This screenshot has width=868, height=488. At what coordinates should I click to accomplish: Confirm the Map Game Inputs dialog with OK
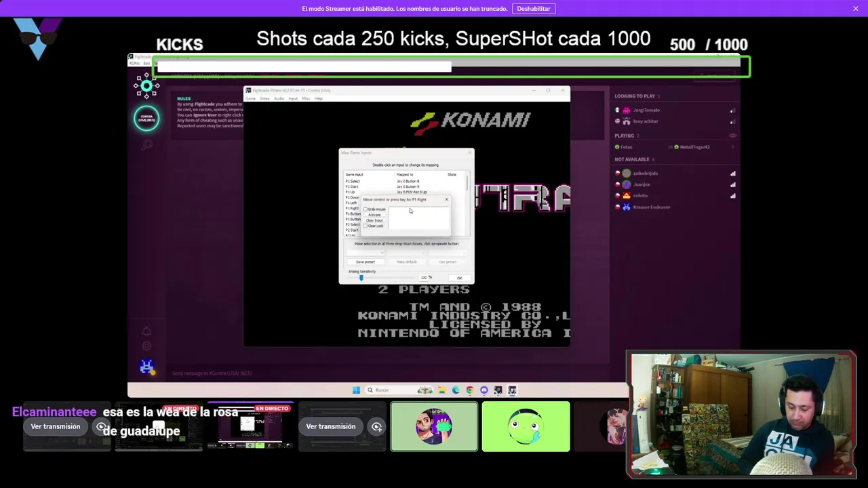coord(459,278)
